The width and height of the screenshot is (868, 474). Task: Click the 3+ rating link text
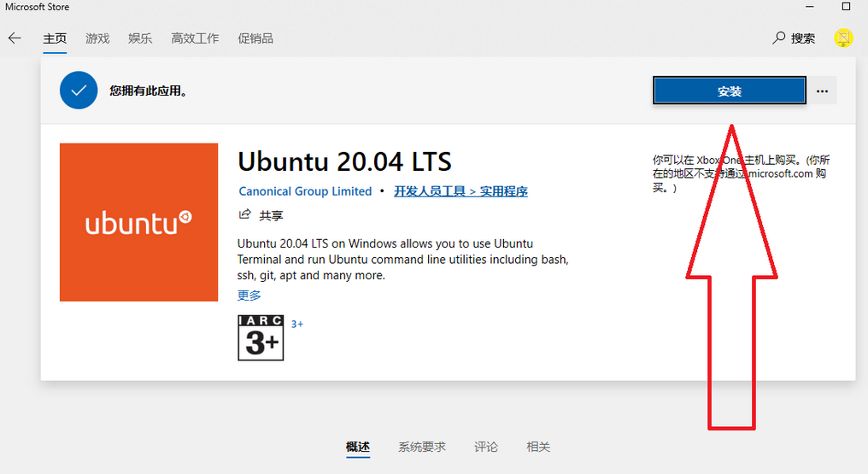[x=297, y=324]
